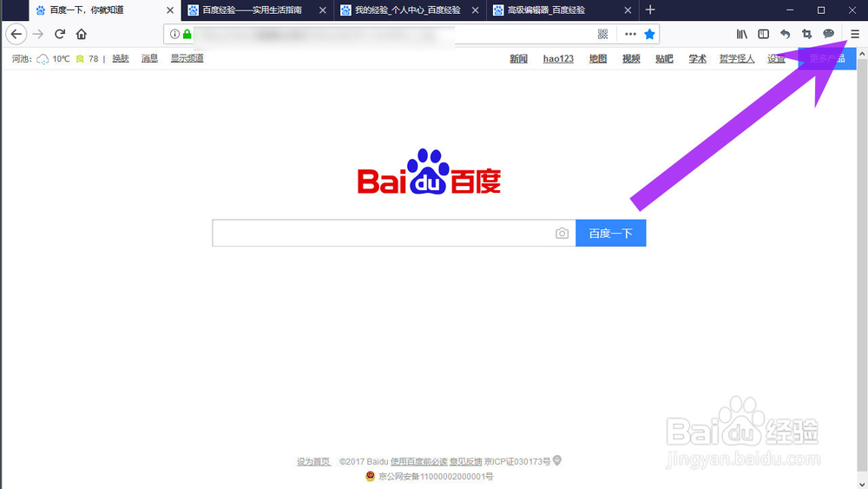The width and height of the screenshot is (868, 489).
Task: Open the 使用百度前必读 link
Action: click(419, 461)
